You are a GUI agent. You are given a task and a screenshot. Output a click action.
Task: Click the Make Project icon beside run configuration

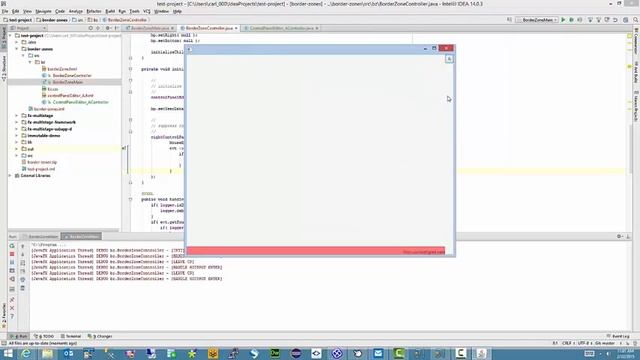pos(509,20)
